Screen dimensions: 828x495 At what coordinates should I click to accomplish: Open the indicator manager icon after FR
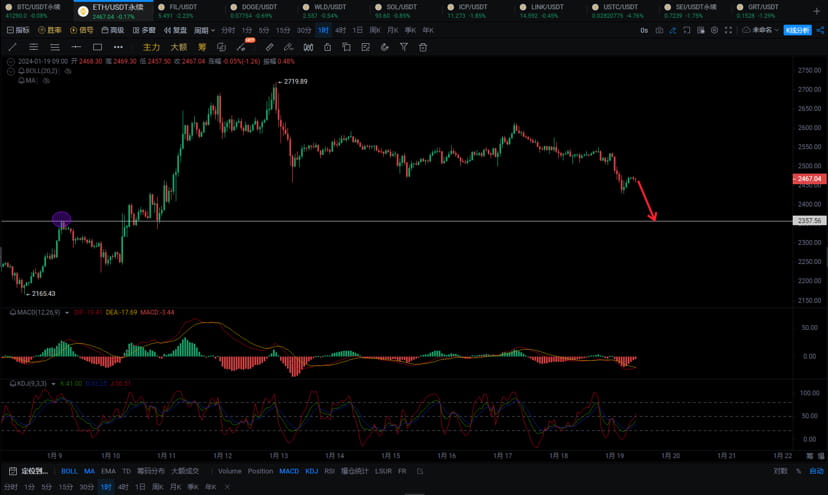click(420, 471)
